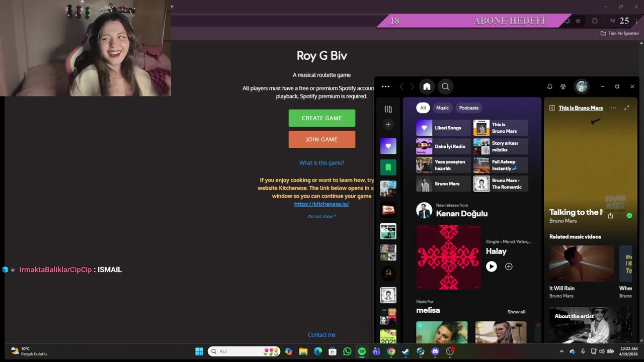Click Do not show link

(321, 216)
